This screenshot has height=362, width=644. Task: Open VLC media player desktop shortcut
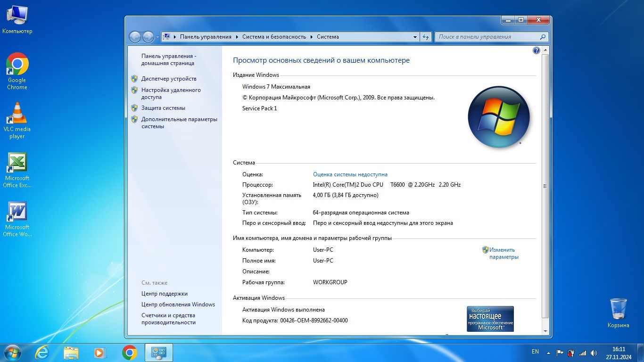tap(17, 121)
